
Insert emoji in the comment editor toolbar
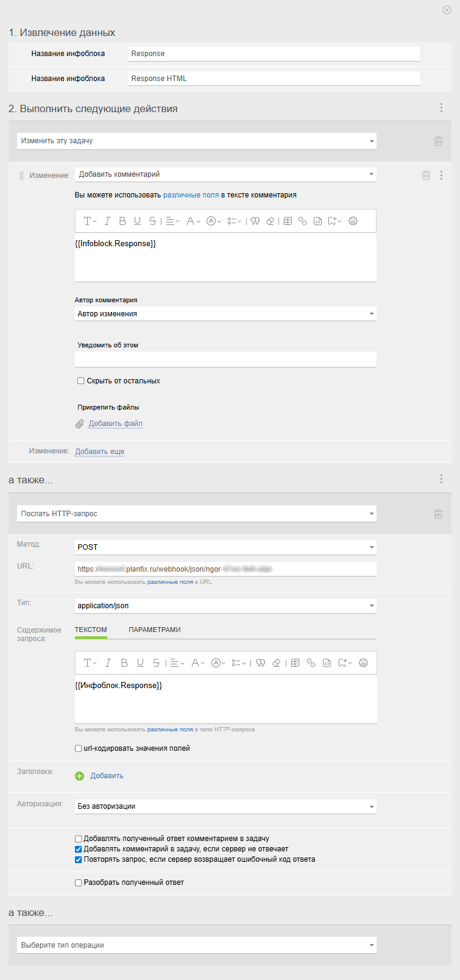pos(353,221)
